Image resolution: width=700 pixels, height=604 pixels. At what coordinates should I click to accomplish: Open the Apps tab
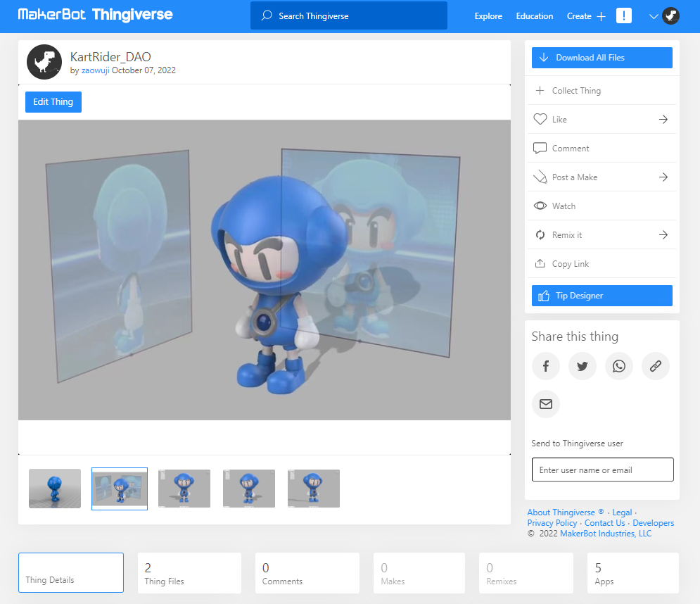pos(632,573)
